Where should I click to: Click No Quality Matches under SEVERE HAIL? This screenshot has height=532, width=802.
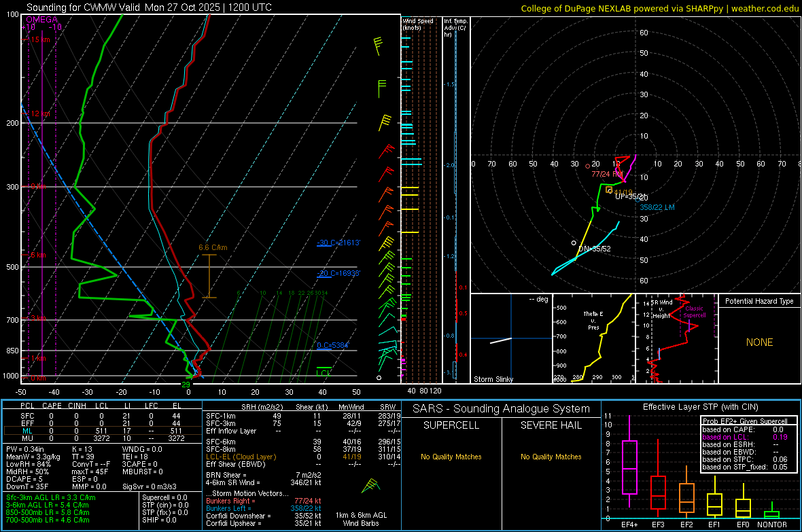tap(551, 457)
